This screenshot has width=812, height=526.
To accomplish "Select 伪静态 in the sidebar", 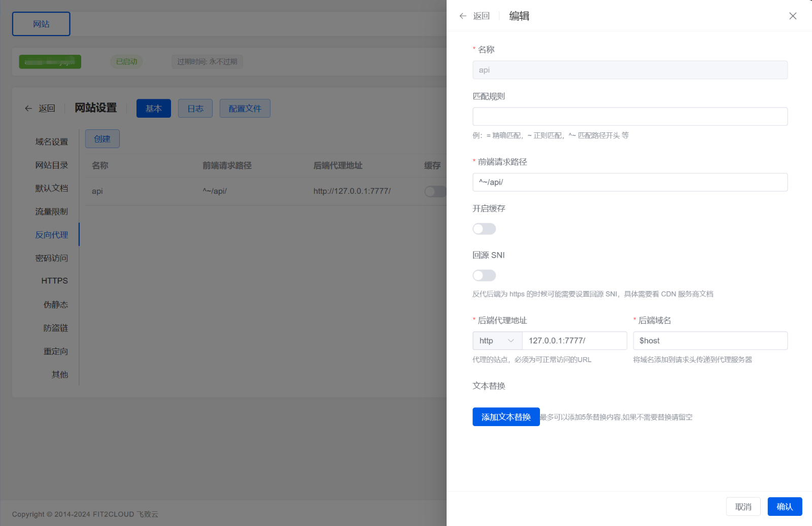I will pos(56,304).
